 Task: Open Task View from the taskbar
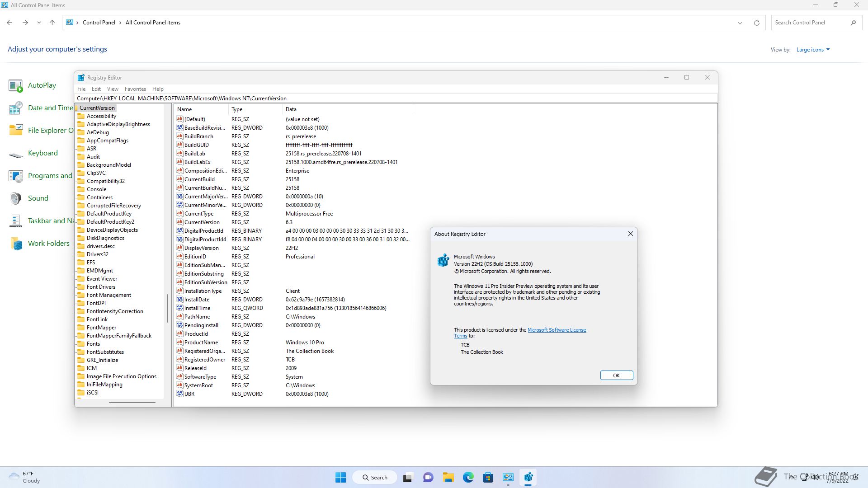click(408, 477)
